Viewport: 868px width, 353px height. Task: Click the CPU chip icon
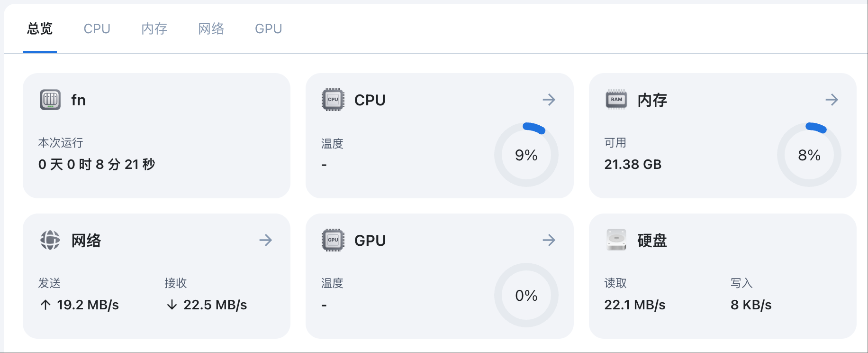[333, 100]
